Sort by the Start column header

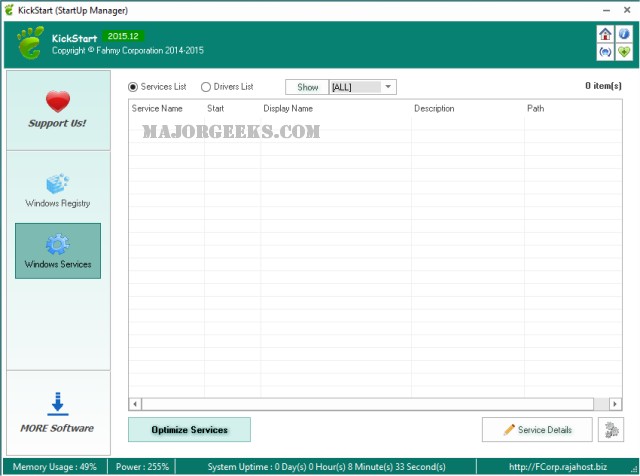[x=216, y=109]
